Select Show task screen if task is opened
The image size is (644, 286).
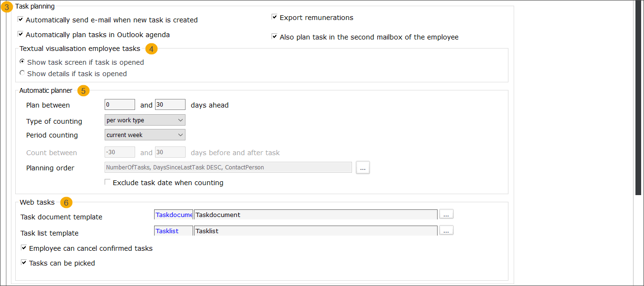click(22, 62)
